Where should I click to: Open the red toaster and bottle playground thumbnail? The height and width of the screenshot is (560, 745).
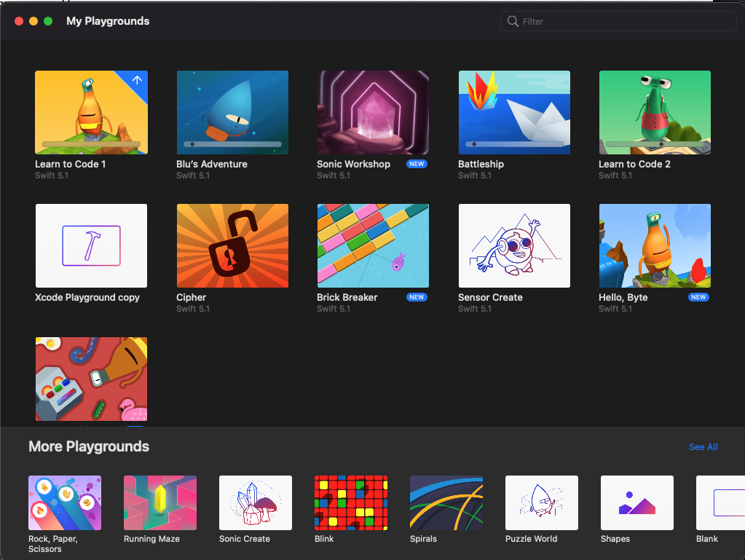coord(91,379)
